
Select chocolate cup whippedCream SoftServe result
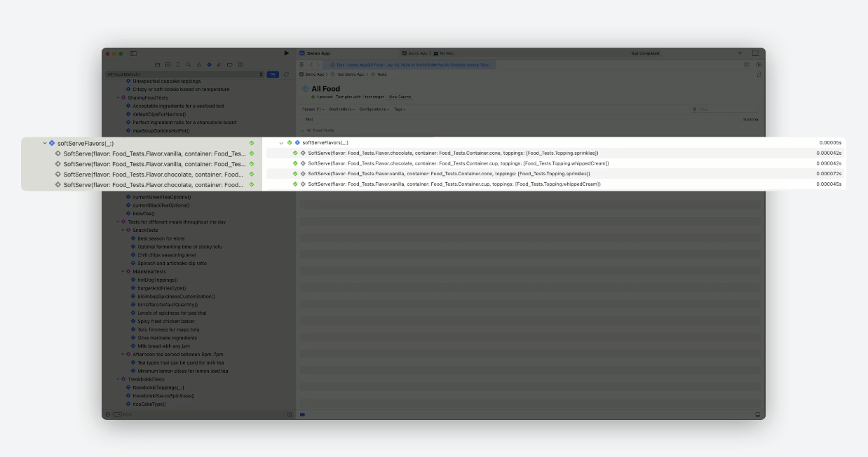pyautogui.click(x=555, y=163)
